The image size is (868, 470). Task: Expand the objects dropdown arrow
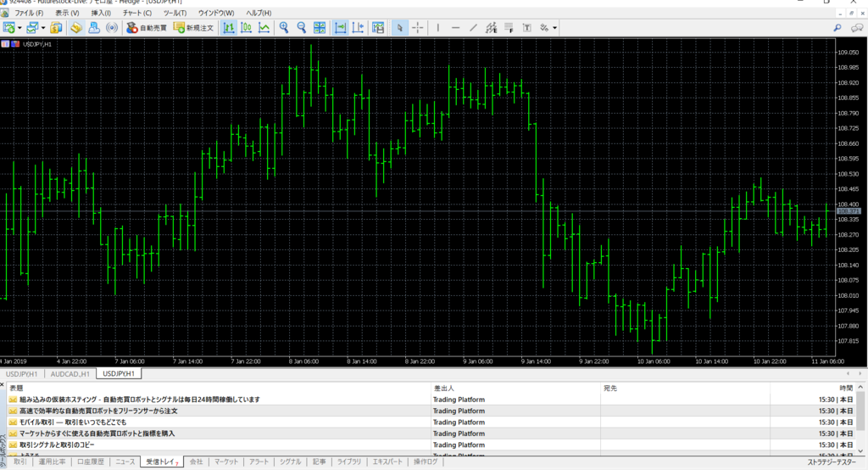pyautogui.click(x=554, y=28)
